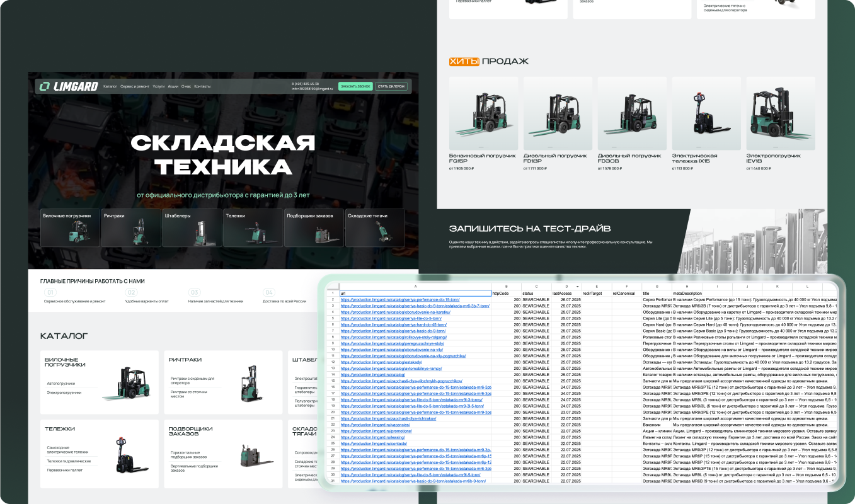This screenshot has width=855, height=504.
Task: Click the header phone number 8 (495) 825-45-38
Action: click(305, 84)
